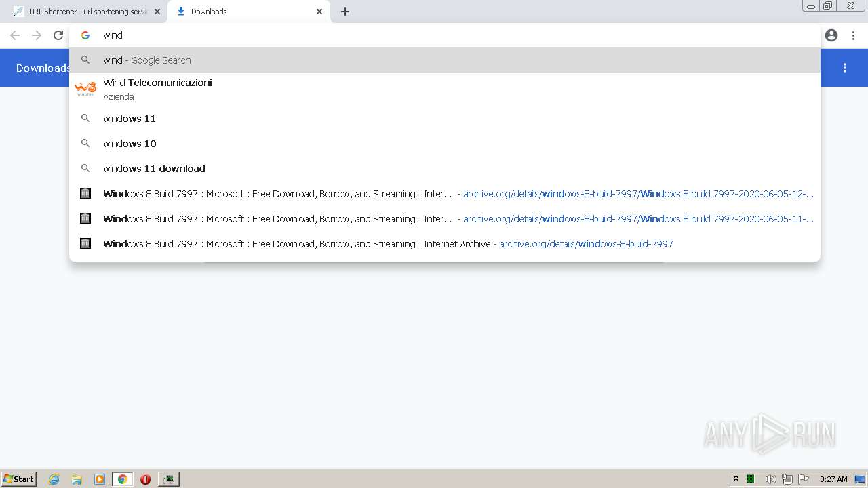
Task: Click the Wind Tre logo icon
Action: pos(85,89)
